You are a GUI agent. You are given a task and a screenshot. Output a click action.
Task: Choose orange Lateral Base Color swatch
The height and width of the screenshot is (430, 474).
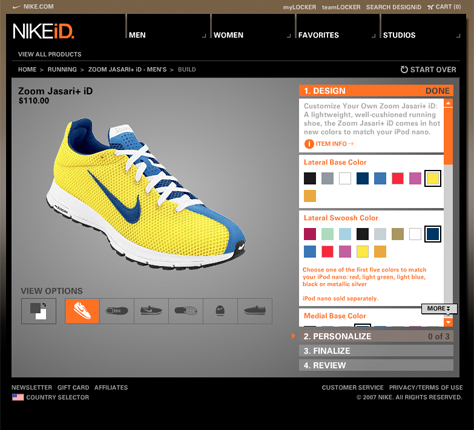click(310, 196)
